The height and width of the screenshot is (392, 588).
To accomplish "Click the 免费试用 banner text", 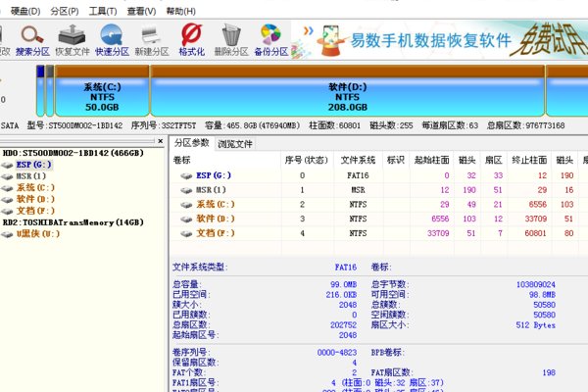I will point(549,39).
